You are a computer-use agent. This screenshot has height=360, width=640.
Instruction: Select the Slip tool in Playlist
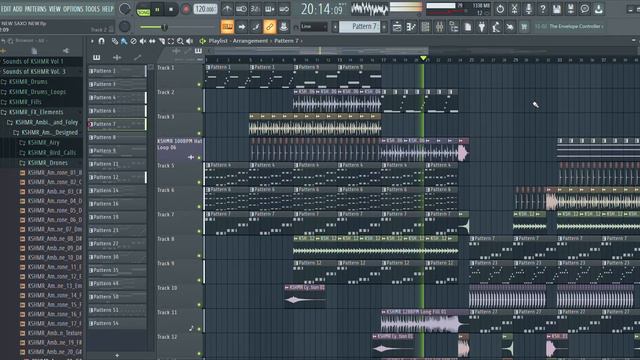click(152, 41)
